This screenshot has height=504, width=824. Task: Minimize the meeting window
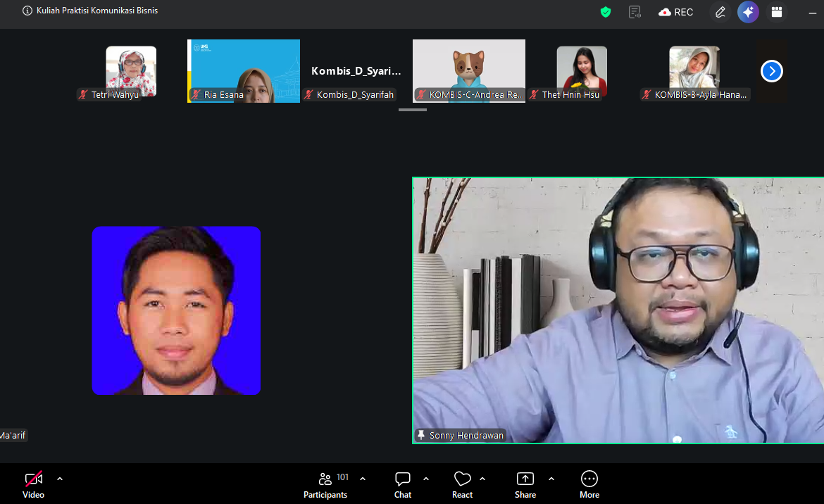(813, 12)
